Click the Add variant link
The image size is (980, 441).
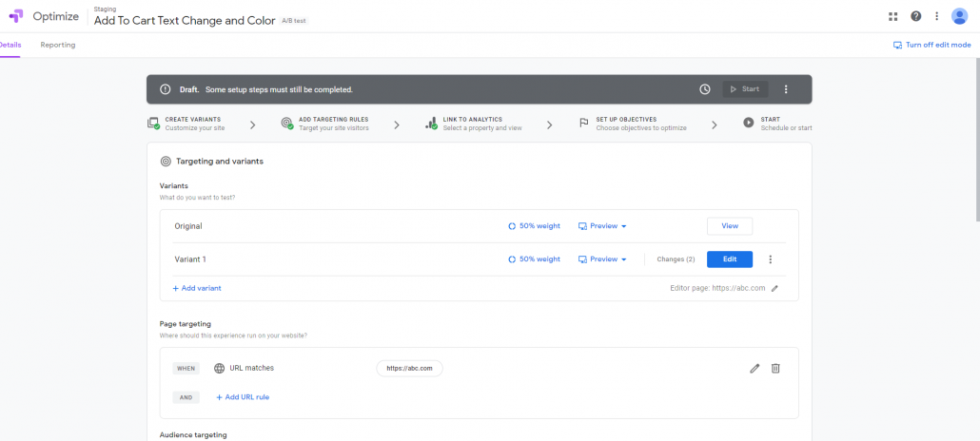(x=197, y=289)
